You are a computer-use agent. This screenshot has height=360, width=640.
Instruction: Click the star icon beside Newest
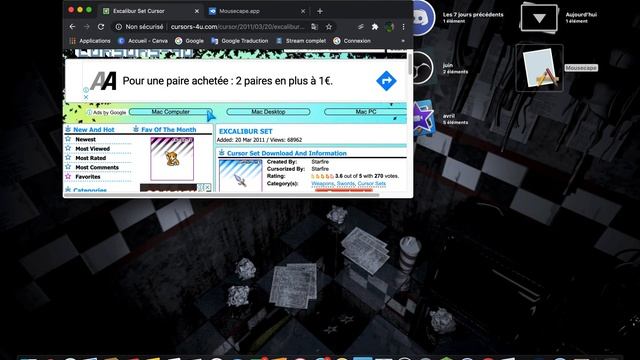coord(68,139)
